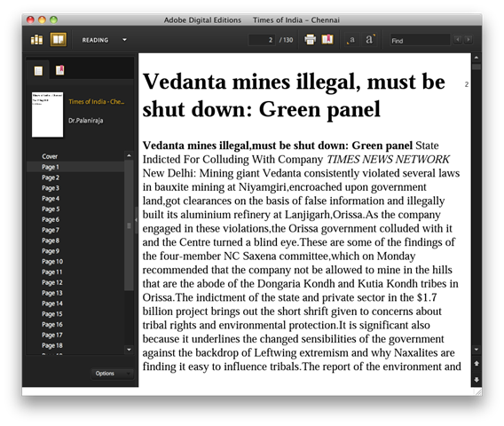
Task: Open the Bookmarks panel tab
Action: point(59,70)
